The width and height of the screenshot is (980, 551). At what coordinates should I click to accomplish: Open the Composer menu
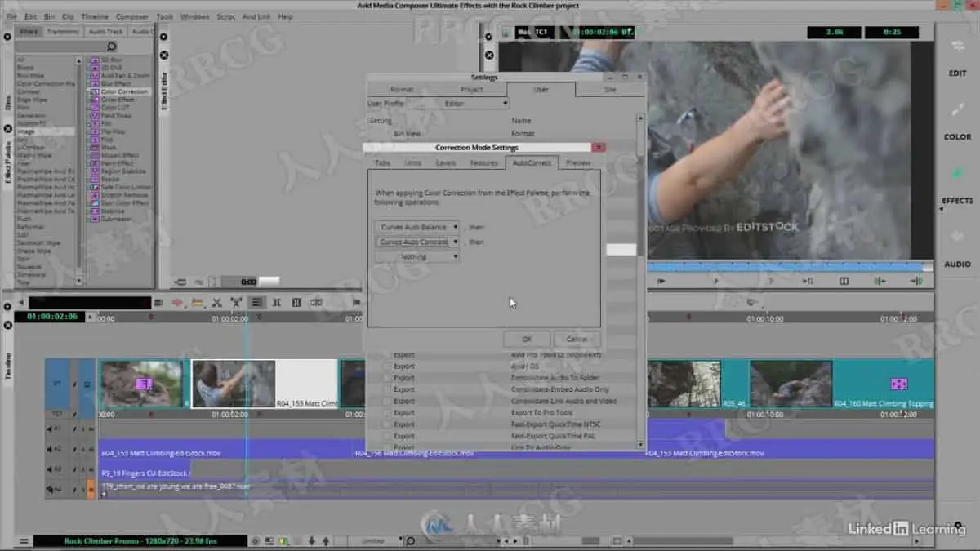[x=131, y=16]
